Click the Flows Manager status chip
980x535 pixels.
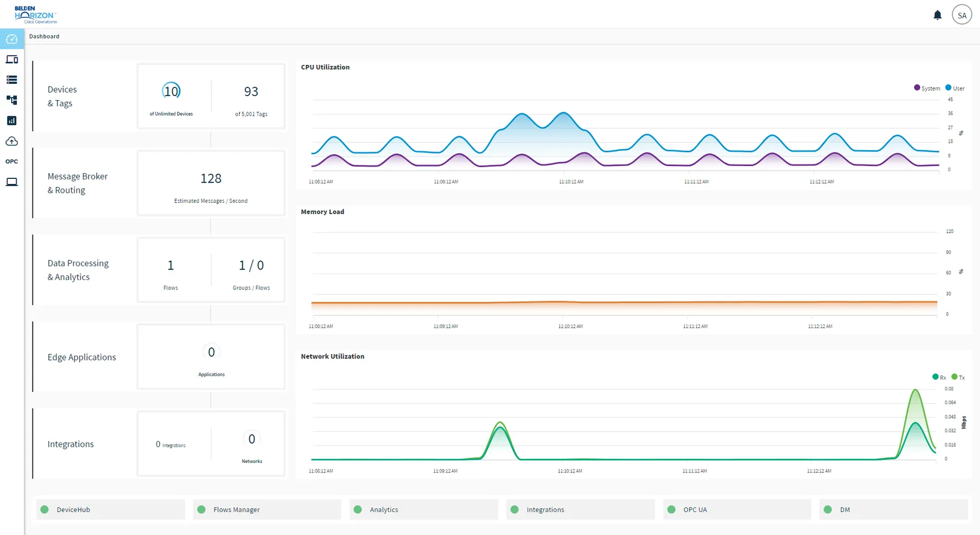pos(267,509)
